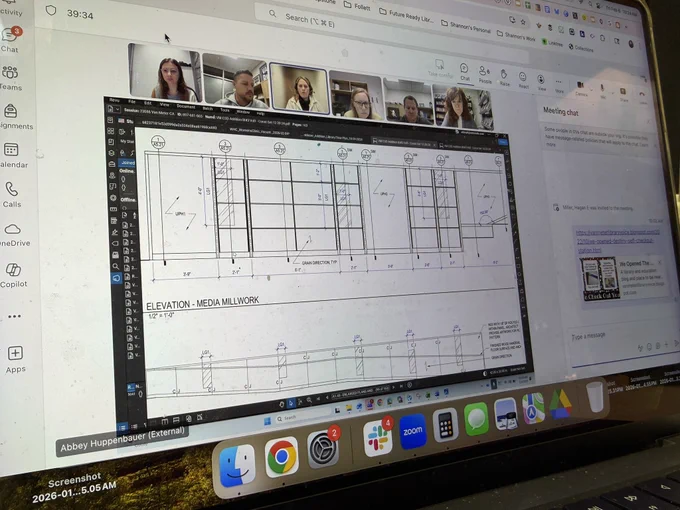Screen dimensions: 680x510
Task: Click the Windows Start button in shared screen
Action: 267,421
